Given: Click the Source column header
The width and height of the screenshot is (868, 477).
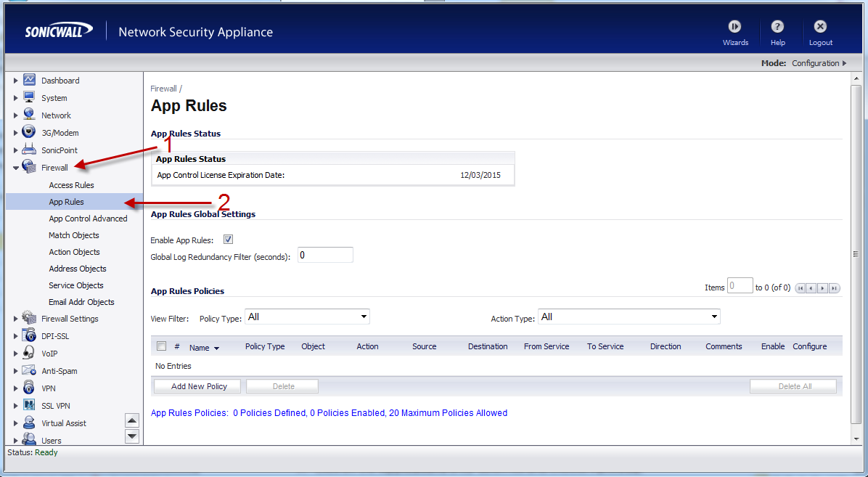Looking at the screenshot, I should pos(425,346).
